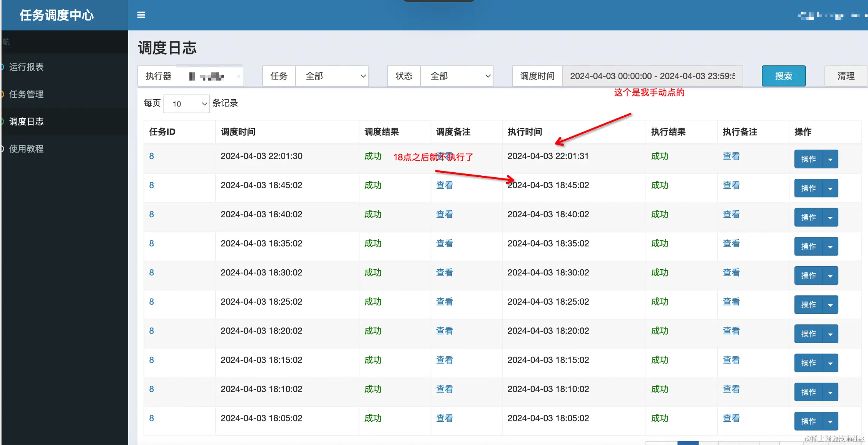Open caret dropdown next to 操作 for 22:01:30 row
The height and width of the screenshot is (445, 868).
(x=830, y=159)
